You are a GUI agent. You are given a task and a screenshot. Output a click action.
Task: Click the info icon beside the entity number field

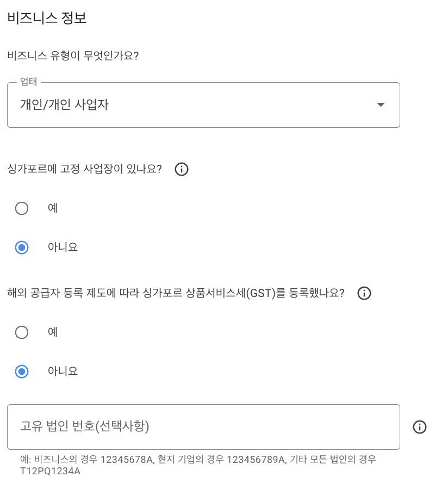(419, 428)
